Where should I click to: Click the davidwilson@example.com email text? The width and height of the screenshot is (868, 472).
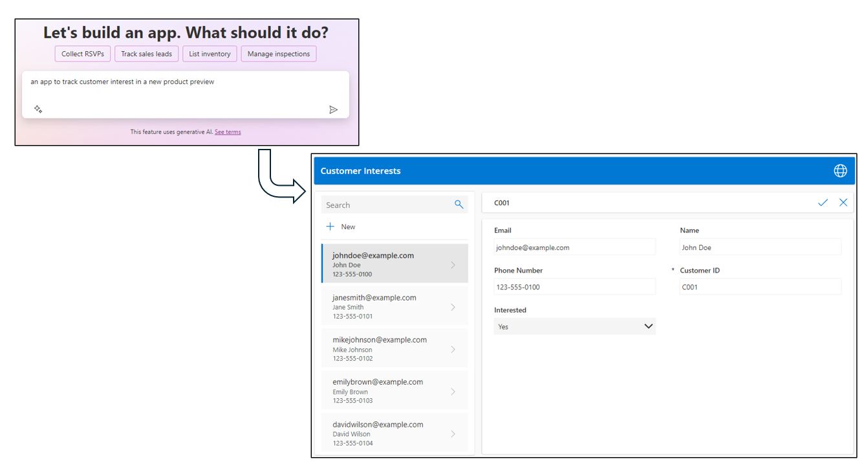point(378,425)
